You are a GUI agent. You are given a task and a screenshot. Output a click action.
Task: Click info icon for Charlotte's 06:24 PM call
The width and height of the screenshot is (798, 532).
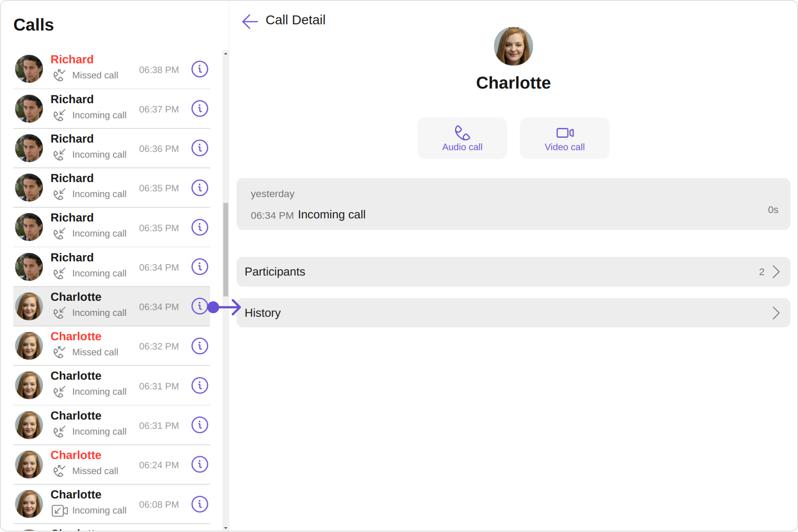pos(199,464)
